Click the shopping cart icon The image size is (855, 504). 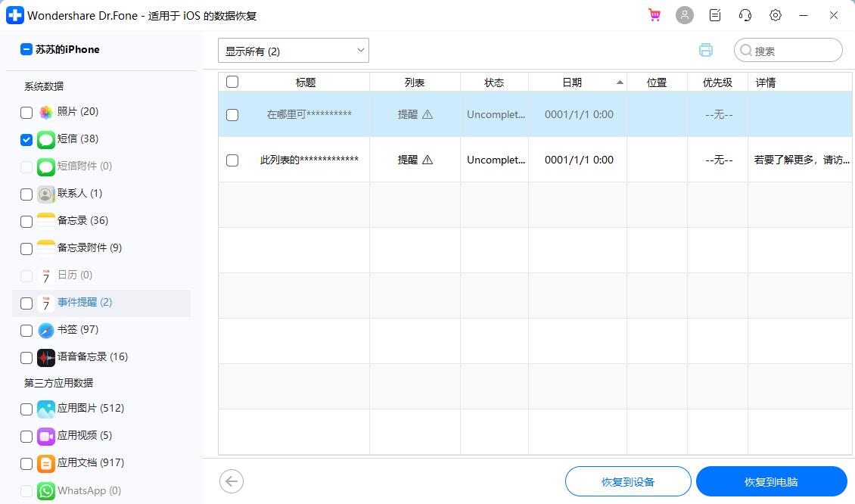[654, 15]
